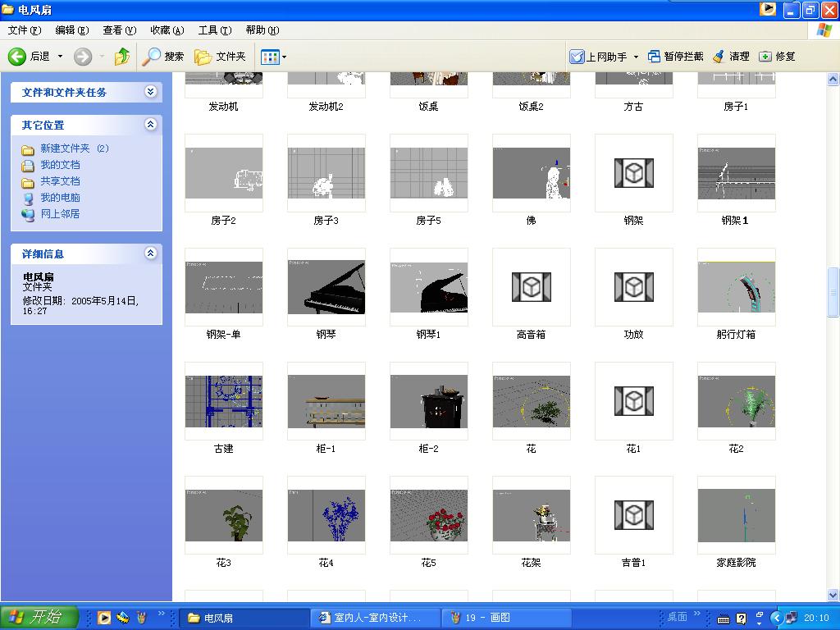
Task: Click the 钢架-单 file name
Action: 223,335
